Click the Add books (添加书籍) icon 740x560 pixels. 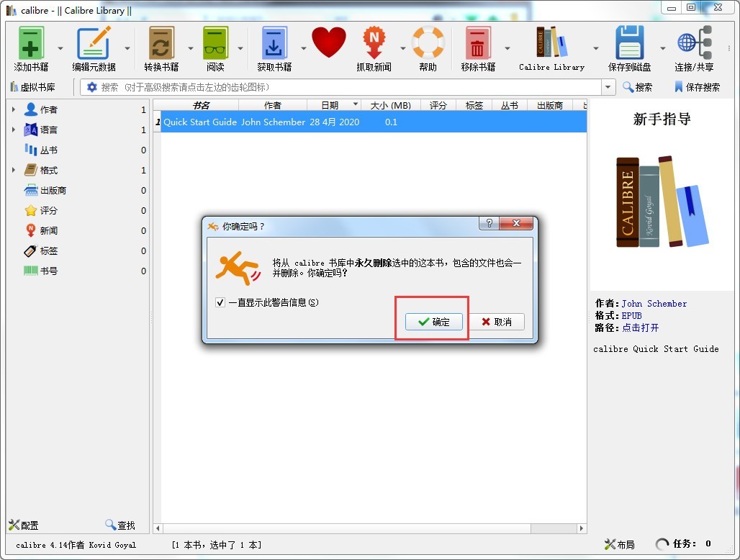point(31,43)
